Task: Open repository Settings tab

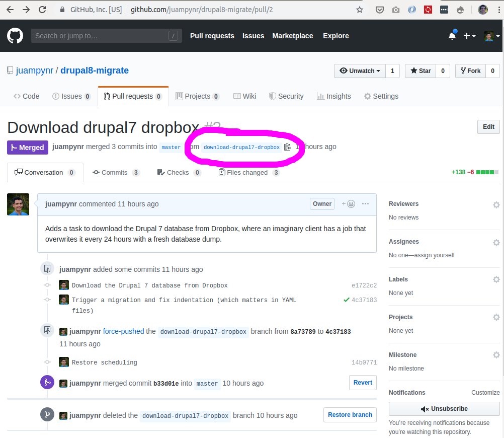Action: click(381, 96)
